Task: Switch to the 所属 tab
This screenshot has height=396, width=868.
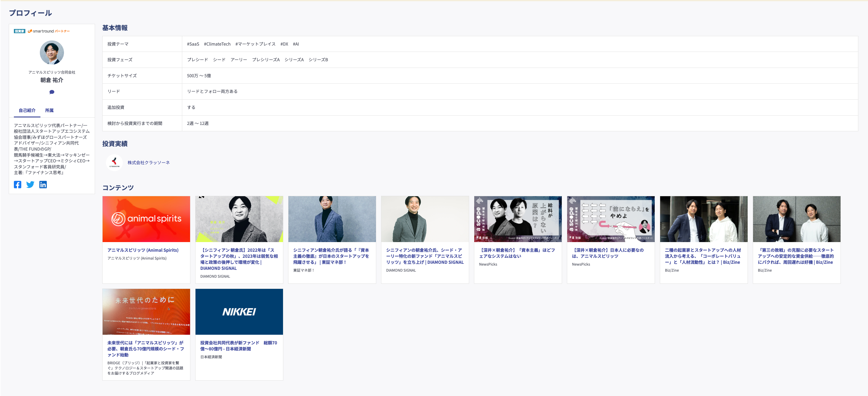Action: click(49, 110)
